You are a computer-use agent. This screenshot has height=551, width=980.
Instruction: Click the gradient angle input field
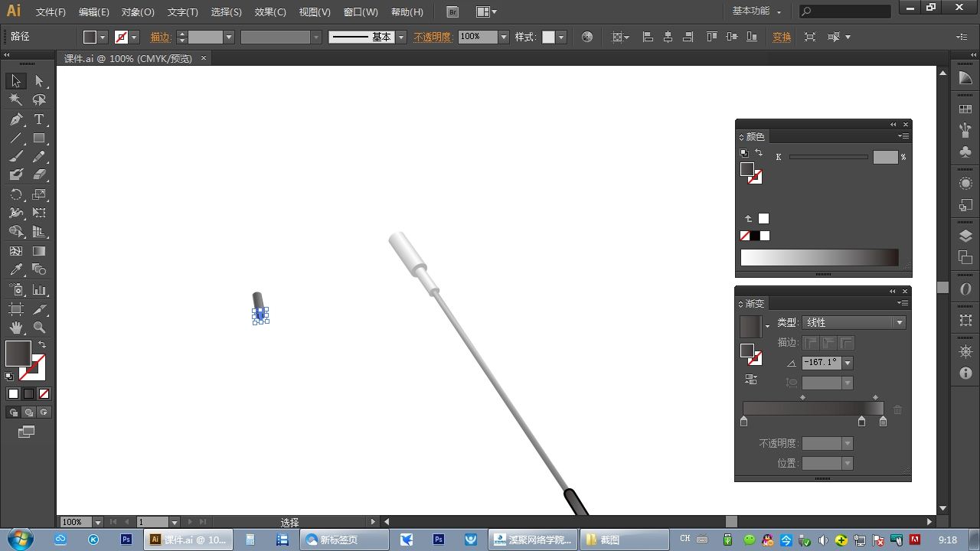[x=822, y=363]
